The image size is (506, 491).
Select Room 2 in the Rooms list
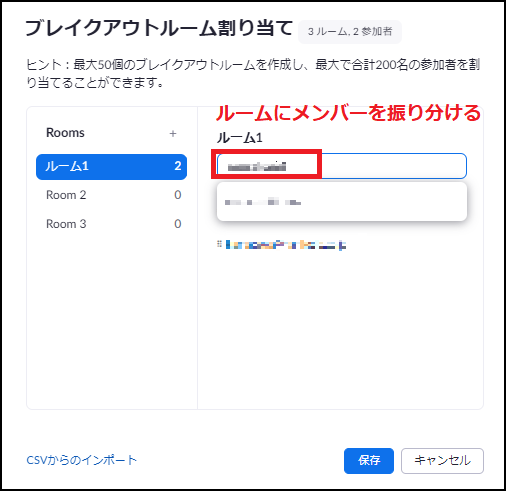coord(111,195)
